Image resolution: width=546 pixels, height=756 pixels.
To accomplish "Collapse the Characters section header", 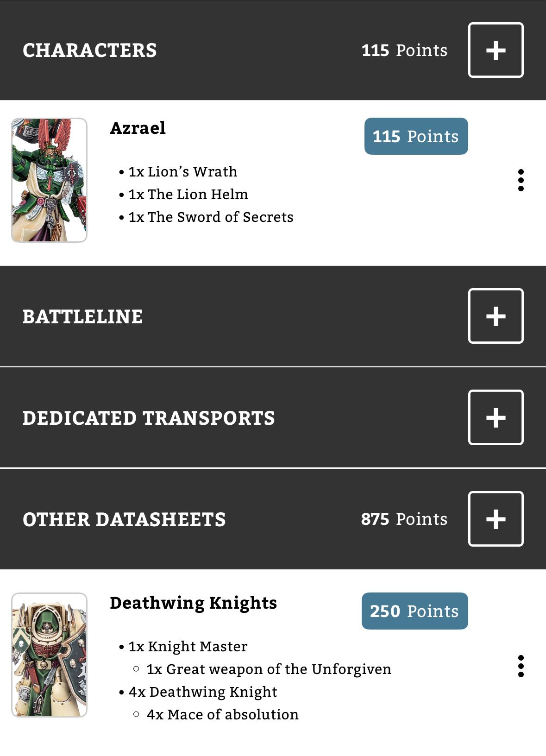I will 90,50.
